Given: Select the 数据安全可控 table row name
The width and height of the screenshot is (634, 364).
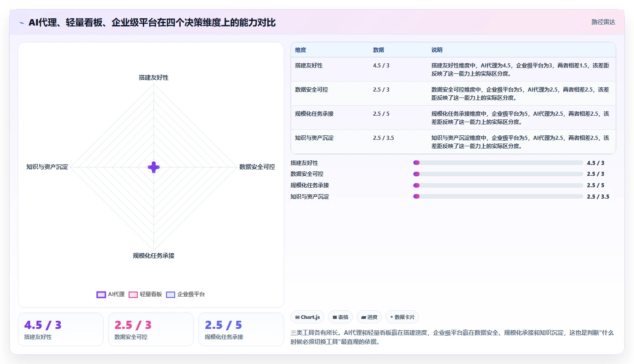Looking at the screenshot, I should pyautogui.click(x=312, y=90).
